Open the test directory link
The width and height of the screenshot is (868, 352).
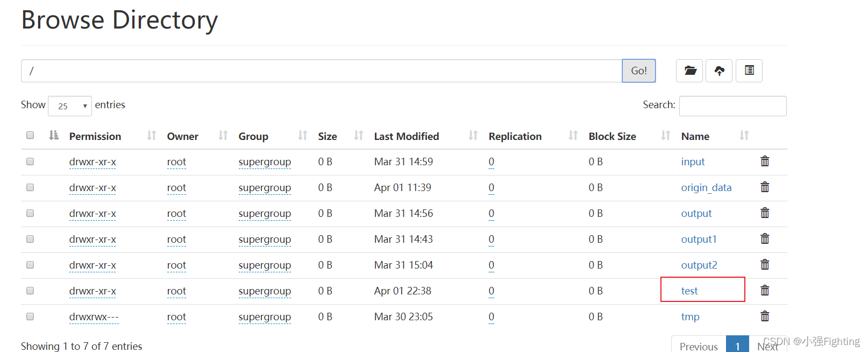click(x=689, y=291)
